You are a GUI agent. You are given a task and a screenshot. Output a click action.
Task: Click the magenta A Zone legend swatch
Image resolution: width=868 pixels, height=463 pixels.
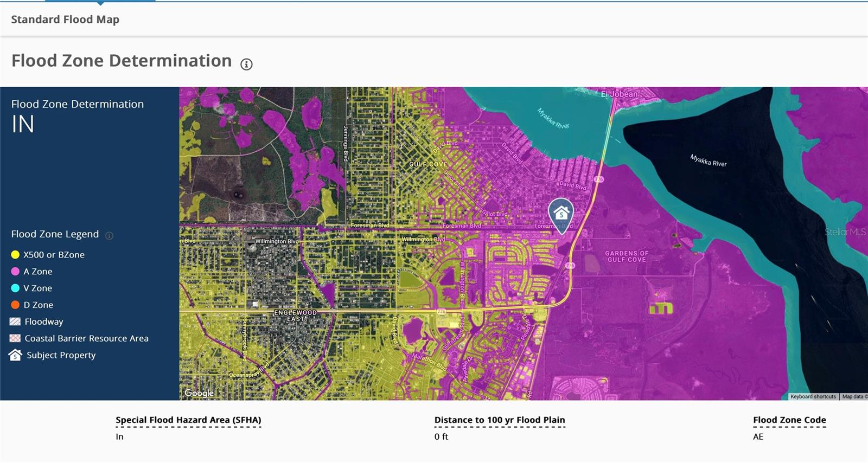15,272
